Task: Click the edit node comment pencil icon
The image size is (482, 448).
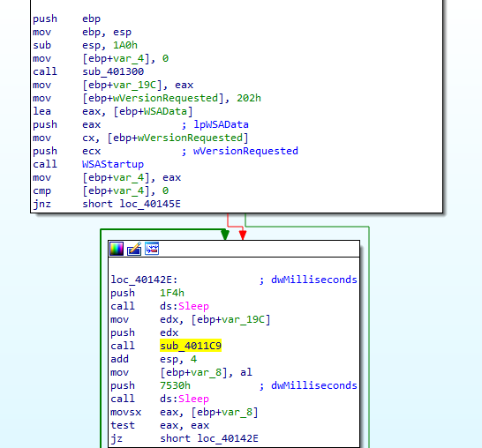Action: click(x=134, y=249)
